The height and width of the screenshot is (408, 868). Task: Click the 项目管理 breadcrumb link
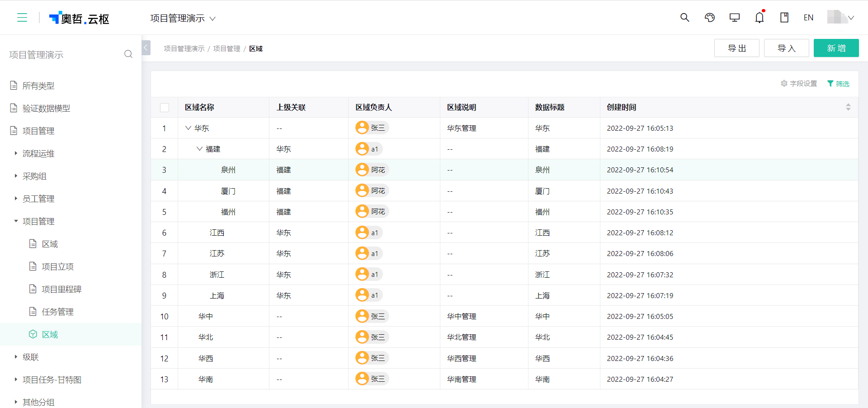pos(226,48)
